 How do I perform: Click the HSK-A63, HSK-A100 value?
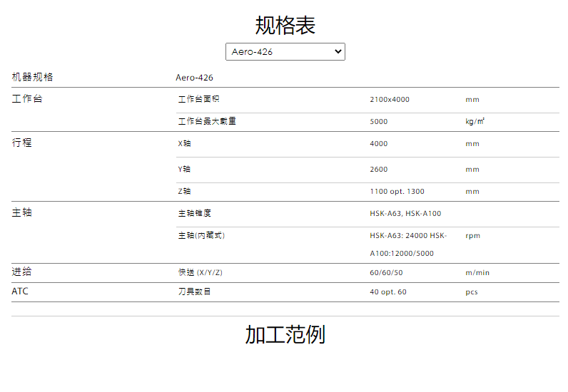(x=405, y=214)
